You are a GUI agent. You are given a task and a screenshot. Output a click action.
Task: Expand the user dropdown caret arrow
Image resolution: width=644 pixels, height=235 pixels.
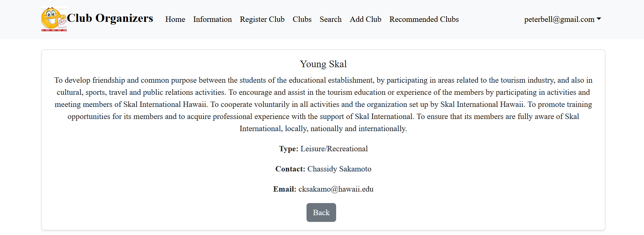click(599, 19)
